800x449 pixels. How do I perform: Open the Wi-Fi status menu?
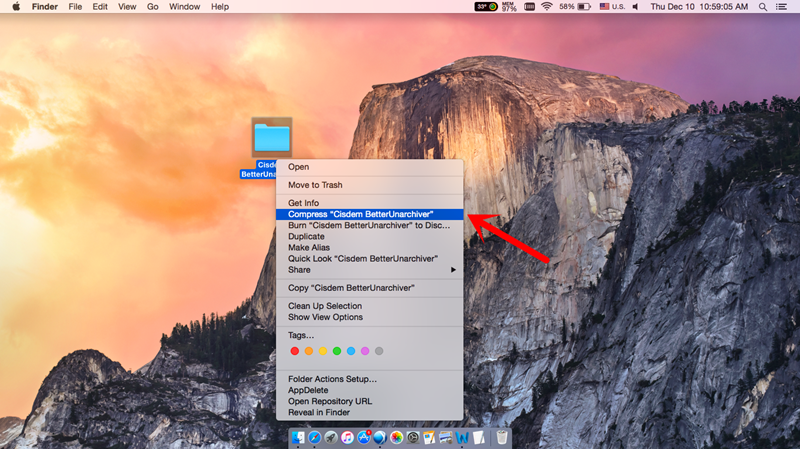546,7
